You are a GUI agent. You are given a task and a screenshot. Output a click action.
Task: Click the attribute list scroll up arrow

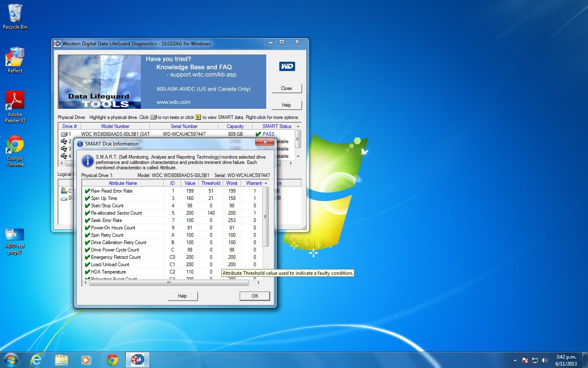266,183
